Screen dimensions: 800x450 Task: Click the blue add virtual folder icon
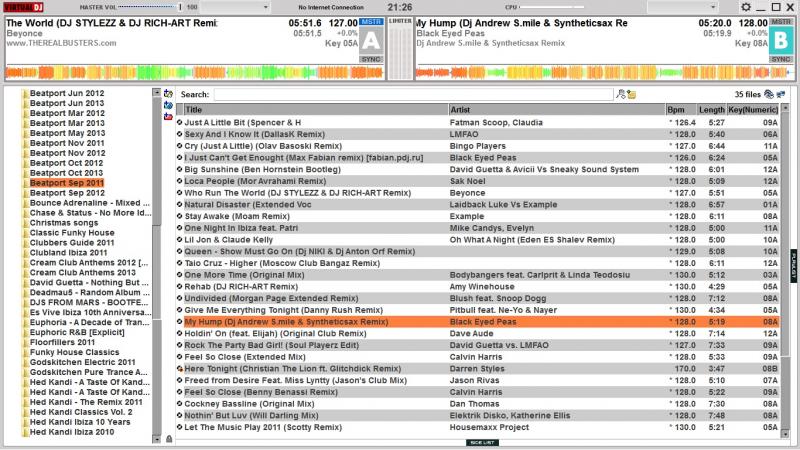pyautogui.click(x=168, y=105)
